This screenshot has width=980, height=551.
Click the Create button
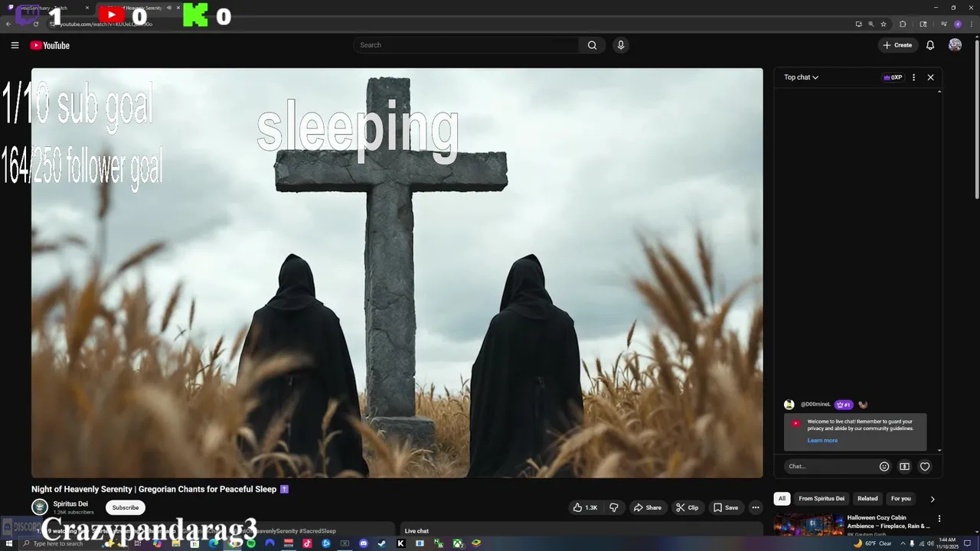click(897, 45)
